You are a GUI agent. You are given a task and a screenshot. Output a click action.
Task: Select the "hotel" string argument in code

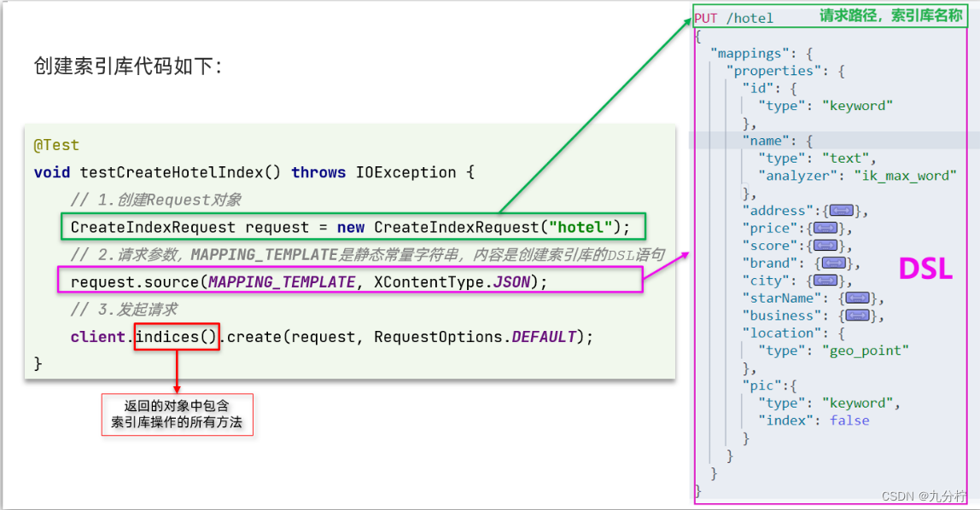[580, 227]
